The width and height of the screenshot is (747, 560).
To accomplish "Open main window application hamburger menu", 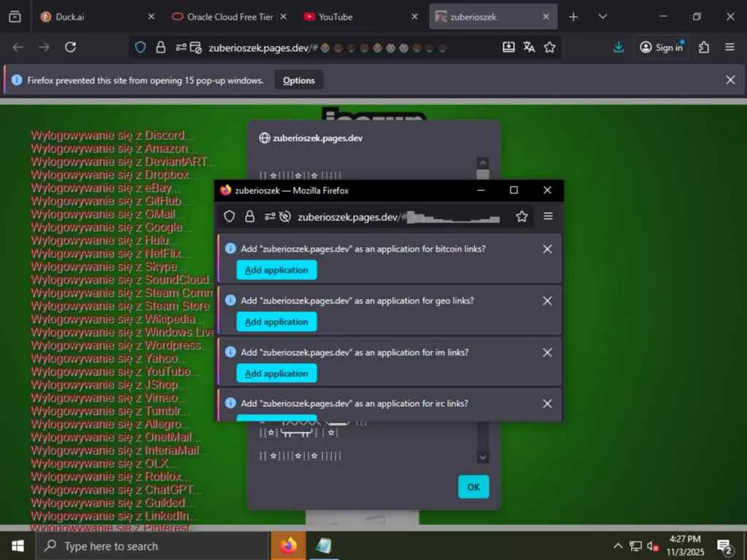I will coord(729,47).
